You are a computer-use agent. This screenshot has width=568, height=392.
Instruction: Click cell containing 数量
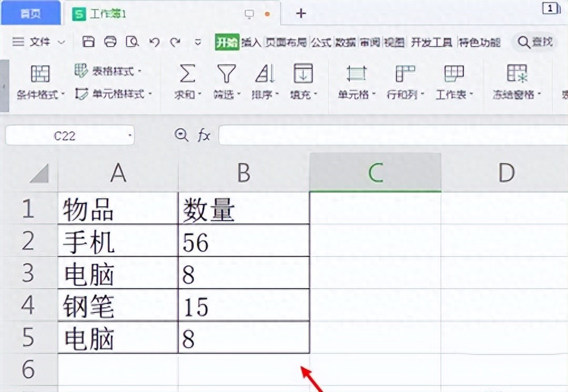[244, 208]
